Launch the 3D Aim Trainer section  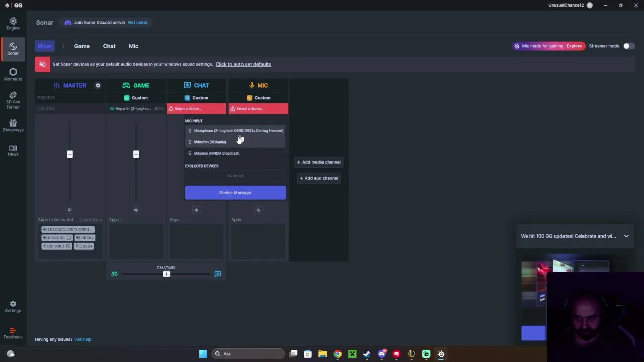[x=13, y=100]
